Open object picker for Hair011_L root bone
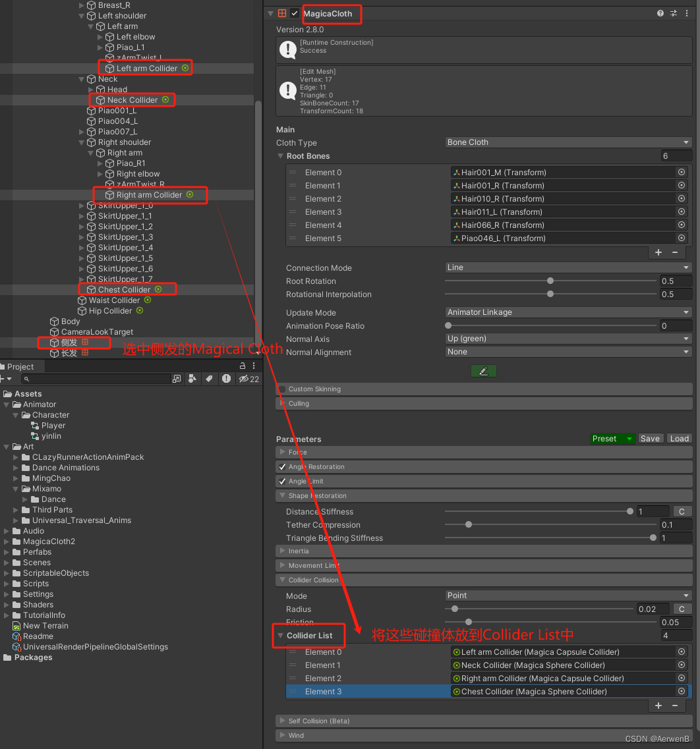The image size is (700, 749). (682, 211)
